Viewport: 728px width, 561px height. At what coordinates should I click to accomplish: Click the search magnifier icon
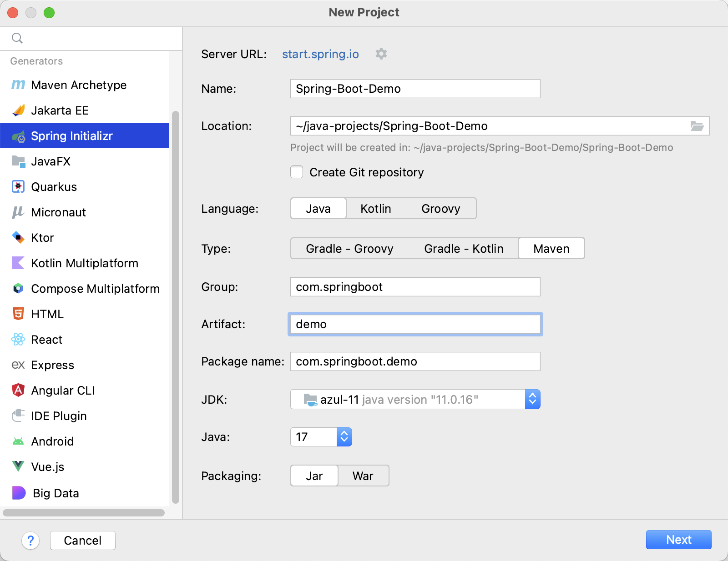pos(17,38)
